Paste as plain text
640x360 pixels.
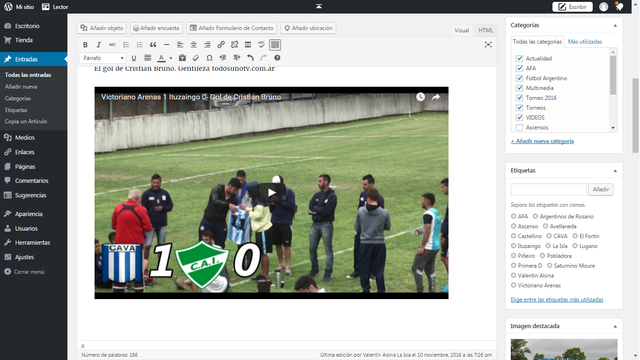[182, 58]
